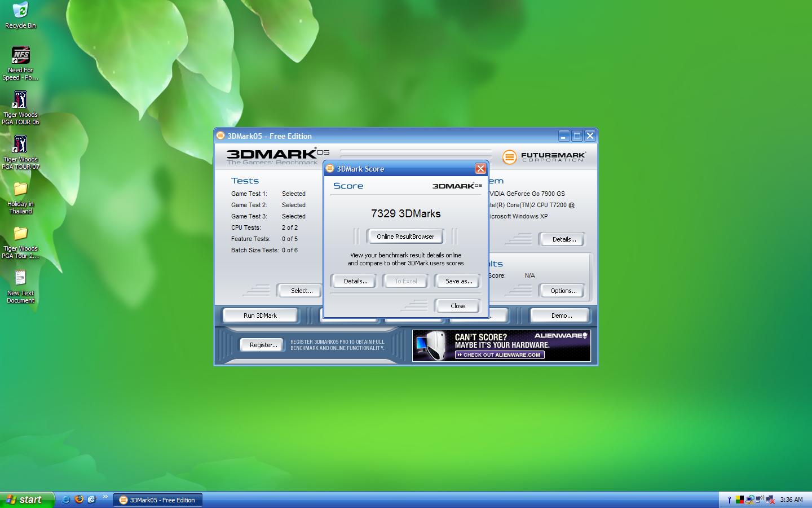
Task: Click the Game Test 2: label
Action: (x=249, y=205)
